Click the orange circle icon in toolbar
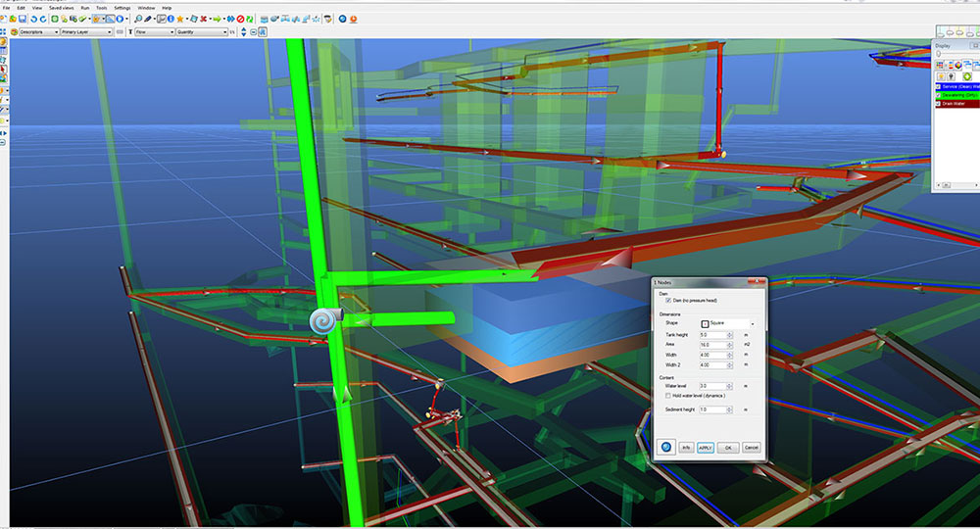980x529 pixels. tap(353, 19)
